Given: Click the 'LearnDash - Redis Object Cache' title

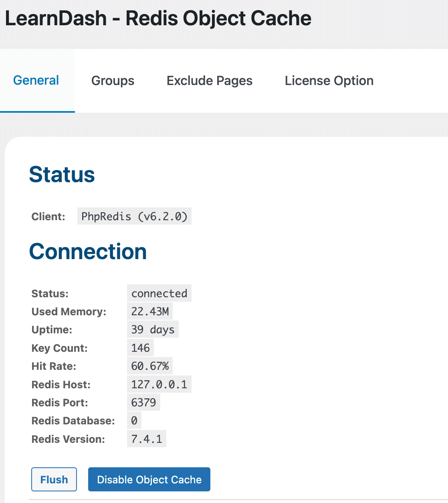Looking at the screenshot, I should click(158, 18).
